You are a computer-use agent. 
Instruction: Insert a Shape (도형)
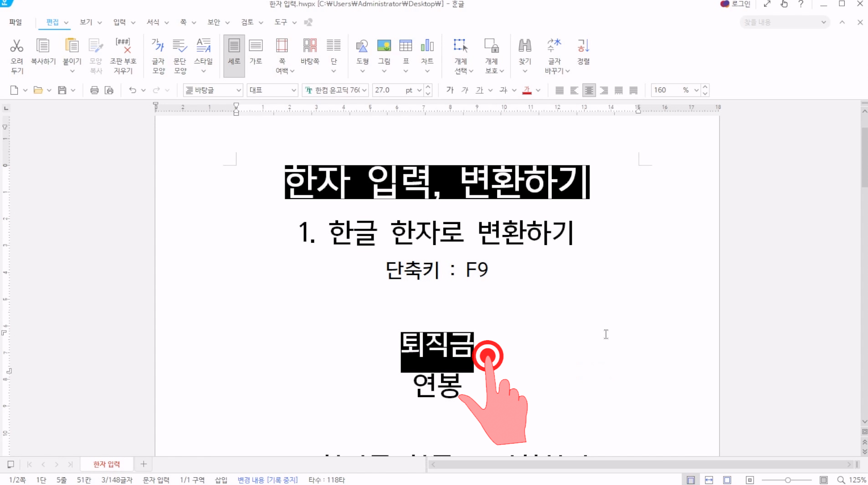pyautogui.click(x=362, y=46)
